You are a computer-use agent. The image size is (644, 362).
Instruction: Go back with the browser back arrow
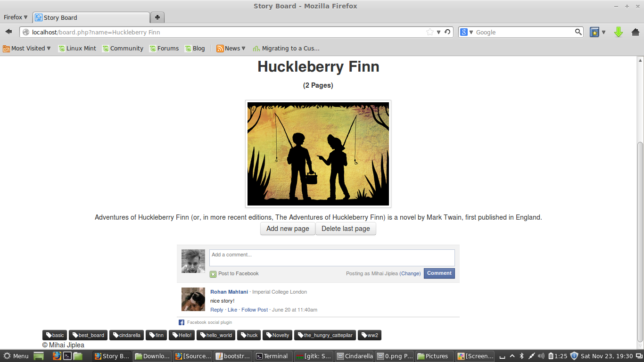(8, 32)
